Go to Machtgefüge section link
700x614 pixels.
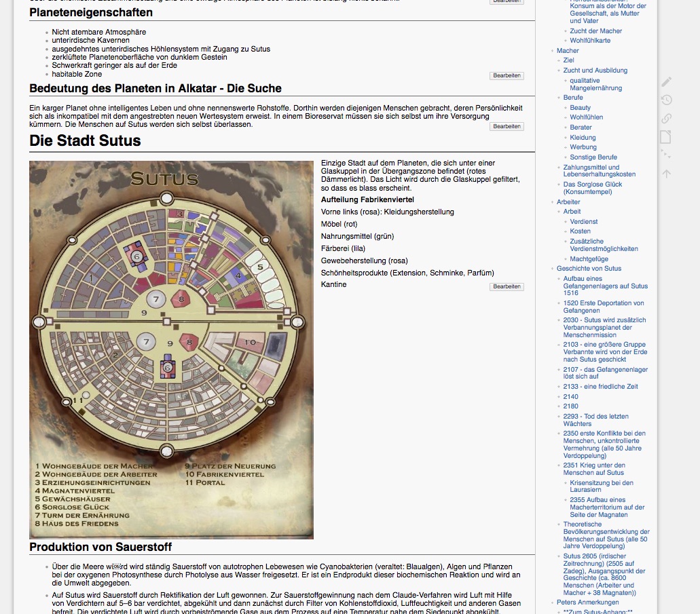point(589,258)
